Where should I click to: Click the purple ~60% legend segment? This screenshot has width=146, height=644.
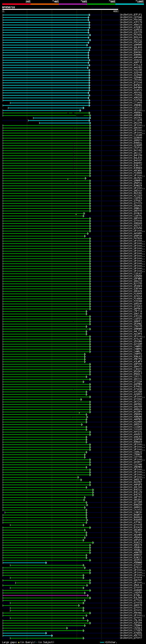73,4
